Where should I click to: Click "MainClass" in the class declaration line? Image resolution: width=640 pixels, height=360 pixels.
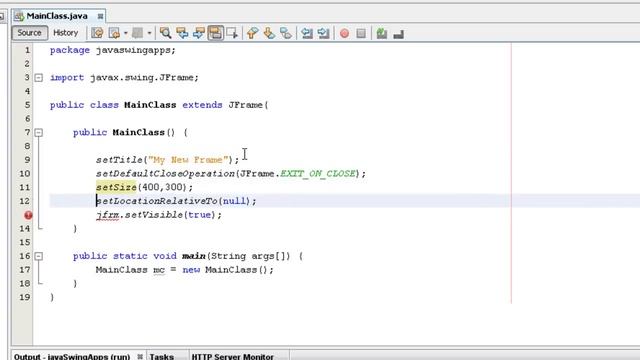(x=150, y=105)
